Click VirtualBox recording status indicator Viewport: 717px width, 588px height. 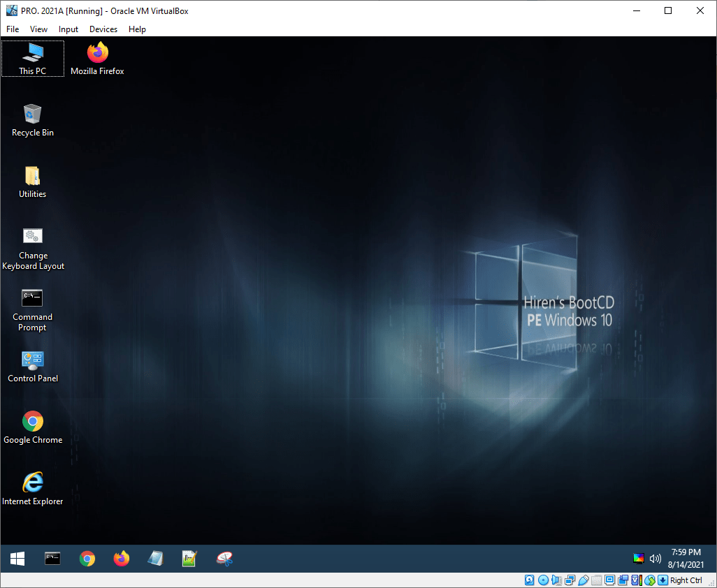click(x=623, y=580)
